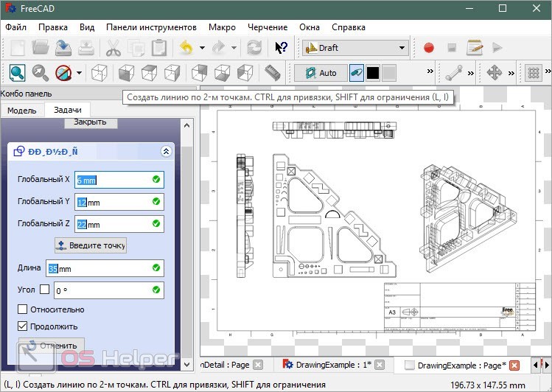Open the Draft workbench dropdown
This screenshot has width=552, height=392.
click(355, 47)
